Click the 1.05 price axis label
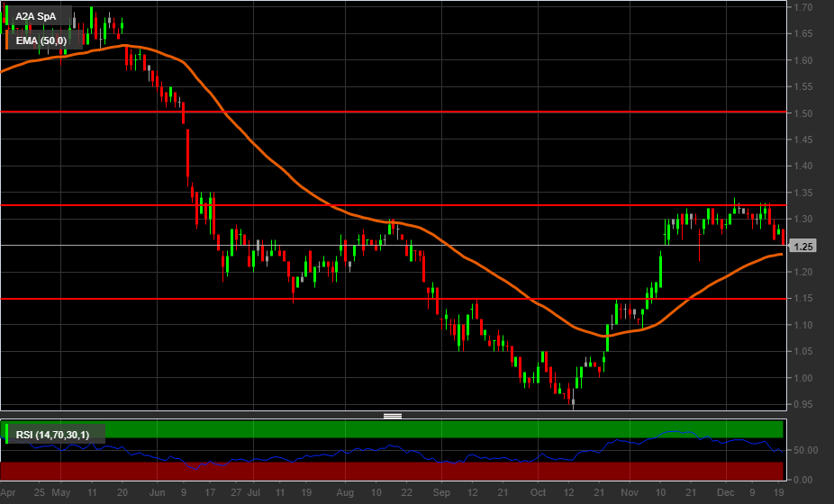 [x=803, y=351]
